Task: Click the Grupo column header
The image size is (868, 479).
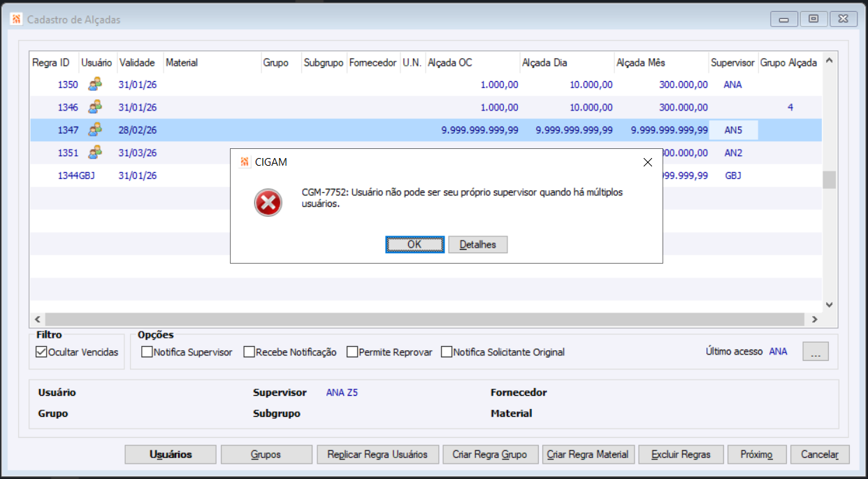Action: coord(281,62)
